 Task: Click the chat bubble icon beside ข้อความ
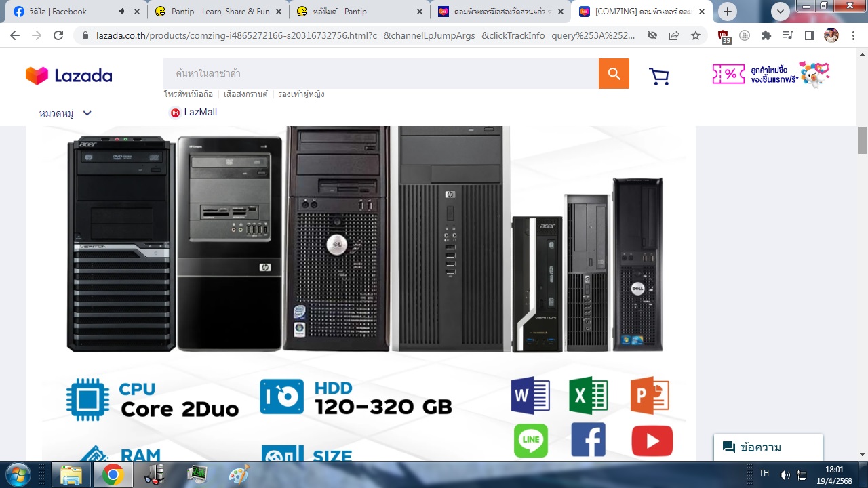click(729, 447)
